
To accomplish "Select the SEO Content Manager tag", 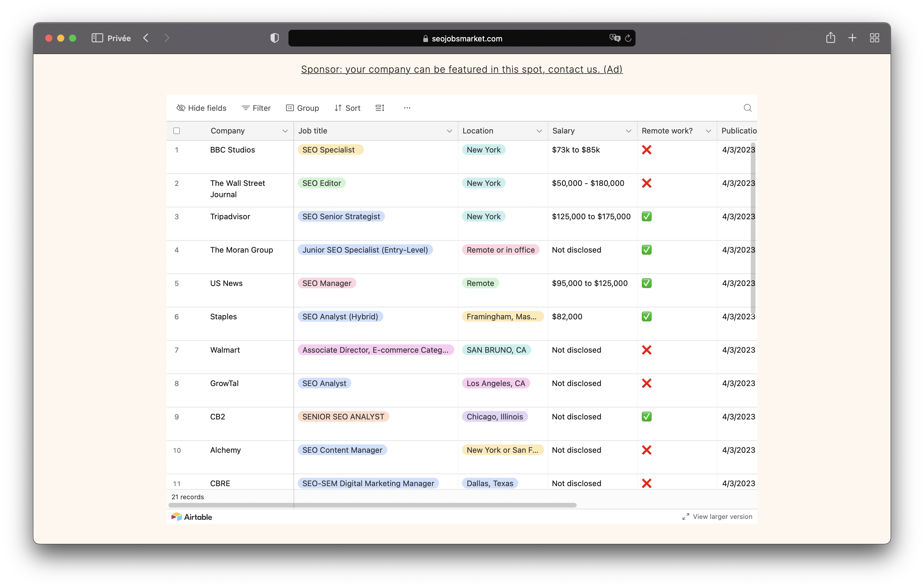I will [x=342, y=450].
